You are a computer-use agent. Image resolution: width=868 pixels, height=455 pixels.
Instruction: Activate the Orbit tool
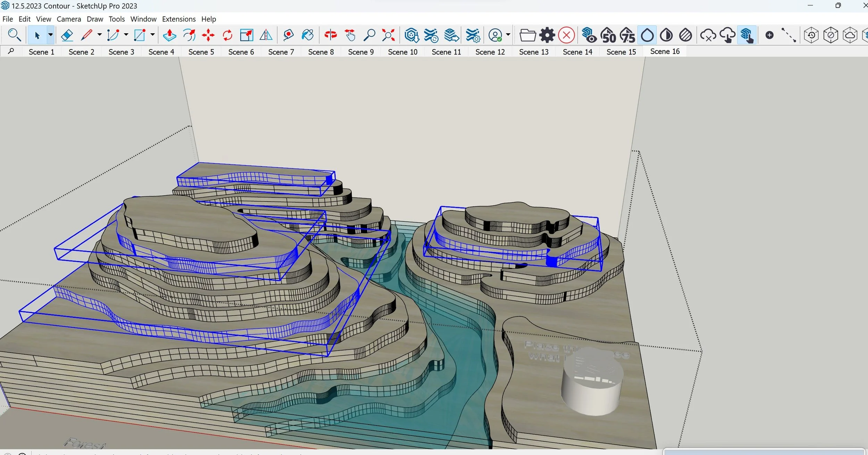[x=331, y=35]
